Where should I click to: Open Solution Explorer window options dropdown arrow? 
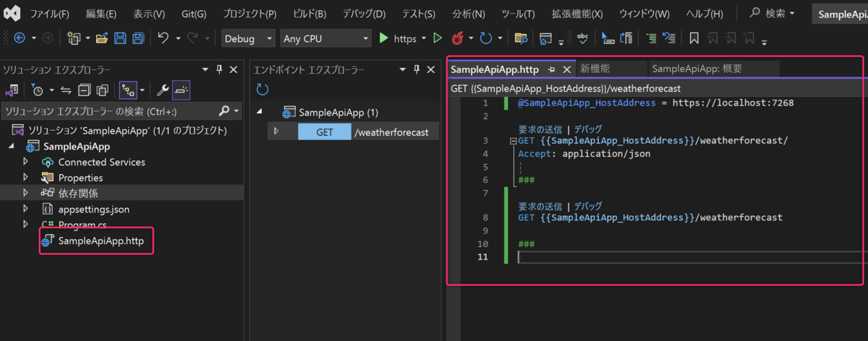point(207,69)
